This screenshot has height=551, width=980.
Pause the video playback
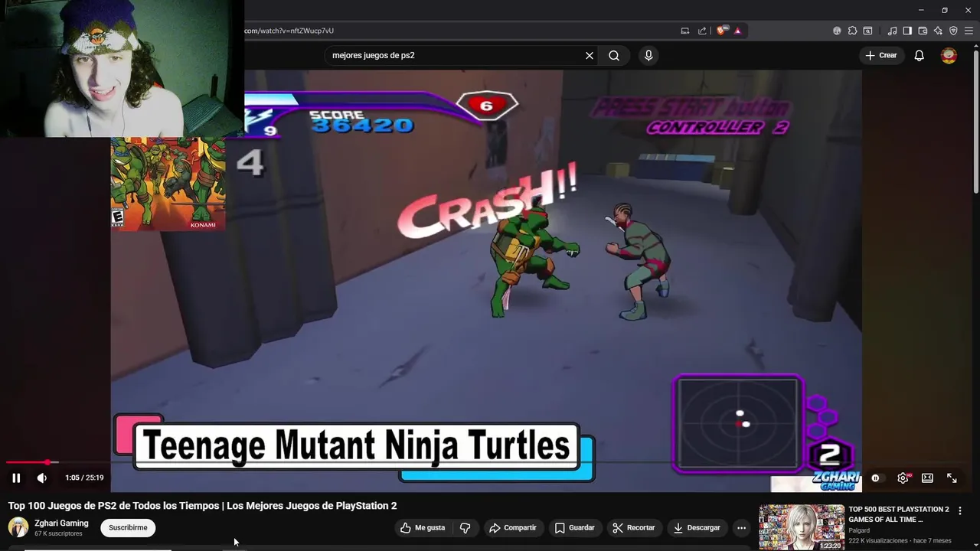point(16,478)
